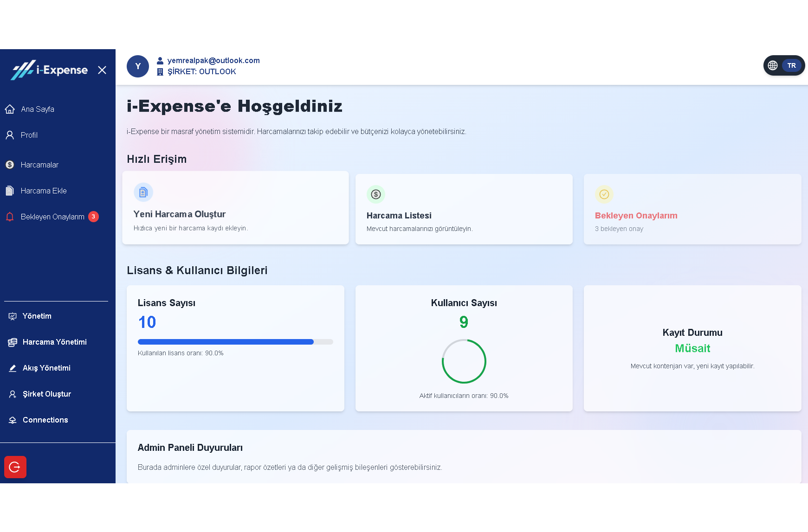Open the Yönetim section
The width and height of the screenshot is (808, 532).
point(37,316)
